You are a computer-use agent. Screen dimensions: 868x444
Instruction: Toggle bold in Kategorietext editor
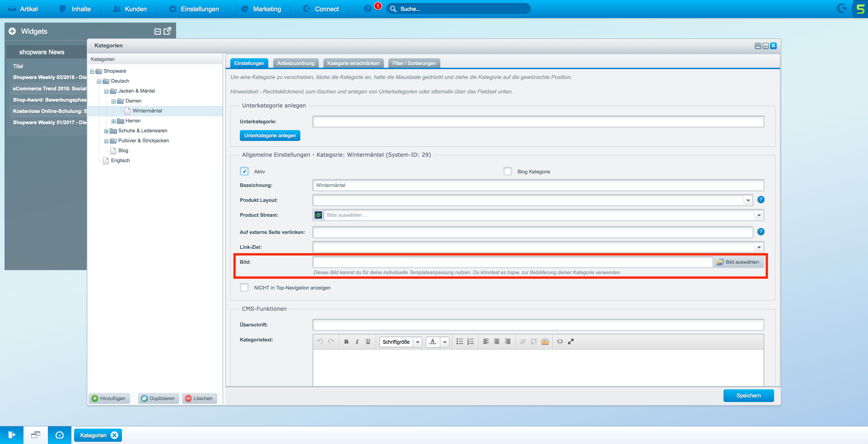click(x=346, y=341)
